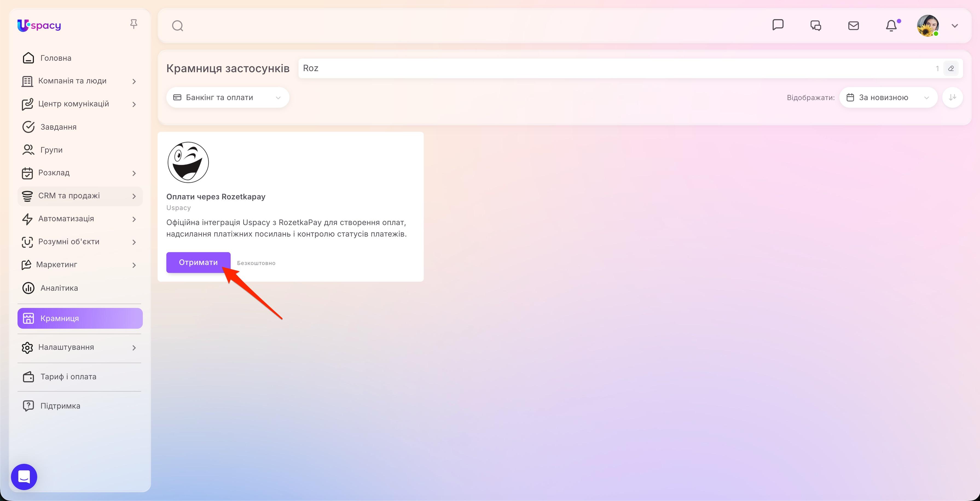
Task: Click the Крамниця застосунків heading
Action: point(228,68)
